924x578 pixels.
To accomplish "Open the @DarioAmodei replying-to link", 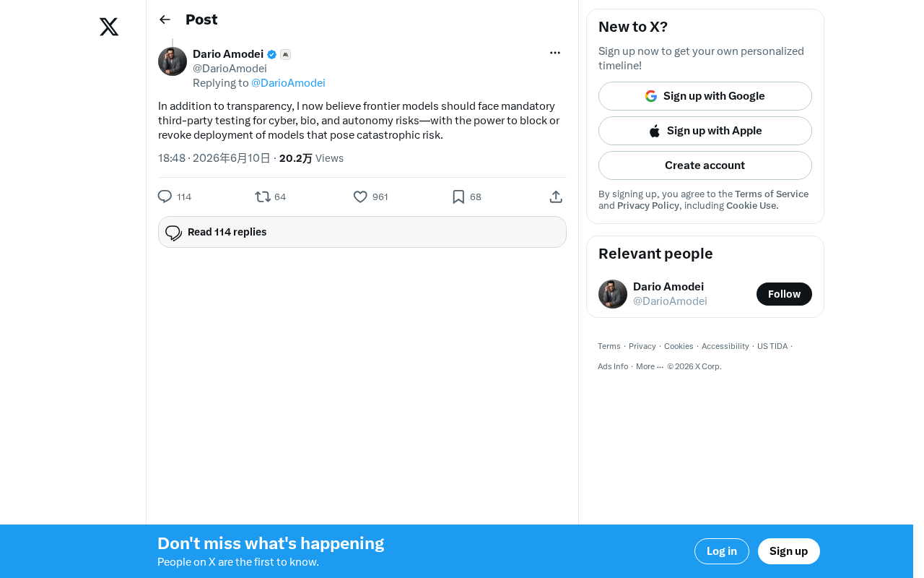I will 288,83.
